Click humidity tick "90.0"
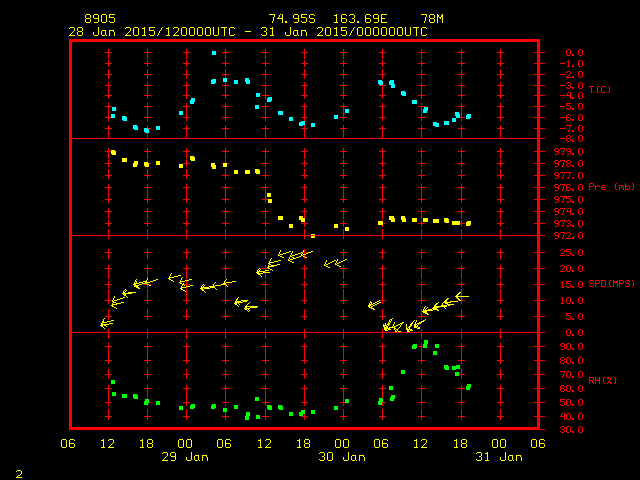 (x=571, y=347)
